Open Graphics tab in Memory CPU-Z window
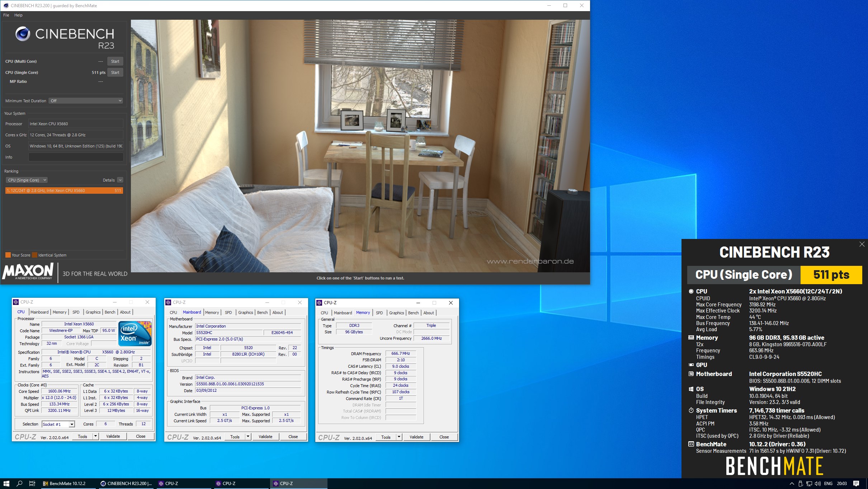868x489 pixels. pos(397,313)
